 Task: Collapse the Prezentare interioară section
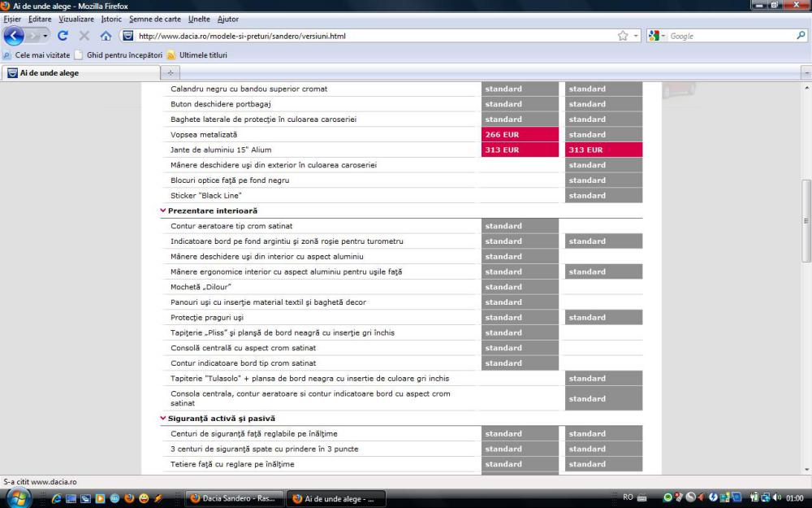(163, 211)
